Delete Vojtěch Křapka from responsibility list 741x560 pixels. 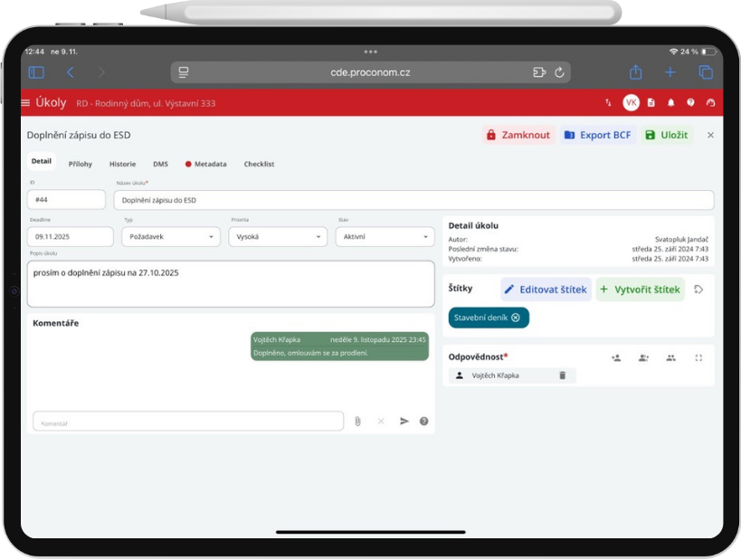click(x=561, y=375)
